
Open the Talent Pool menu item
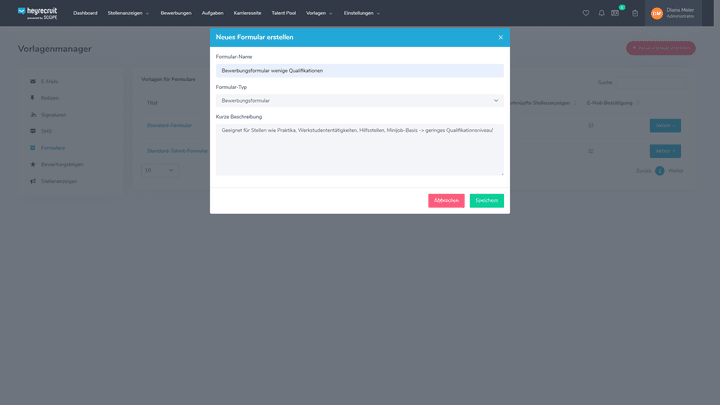click(284, 13)
